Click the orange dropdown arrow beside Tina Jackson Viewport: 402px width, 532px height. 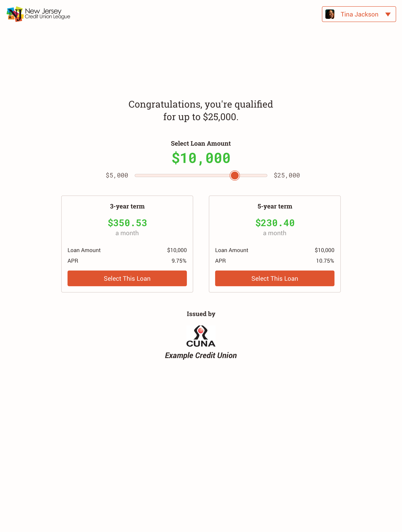[x=388, y=15]
